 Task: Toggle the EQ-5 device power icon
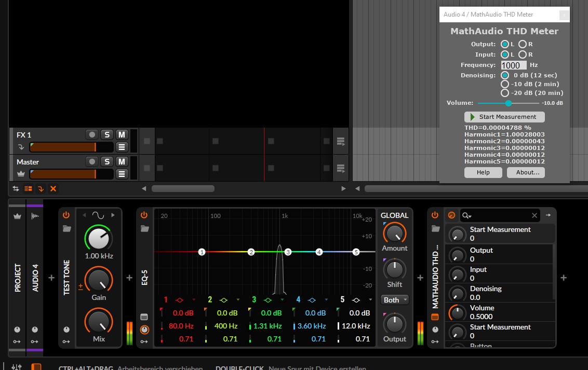coord(144,215)
